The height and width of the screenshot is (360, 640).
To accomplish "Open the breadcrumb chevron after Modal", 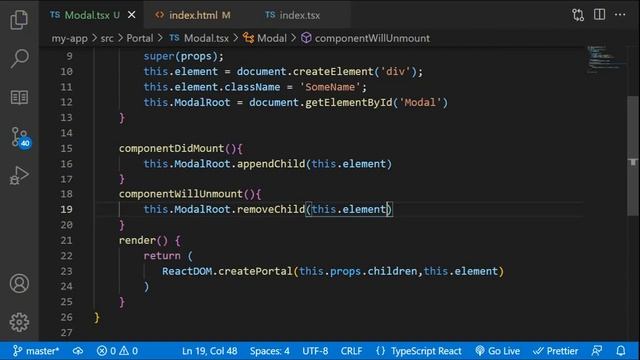I will pos(293,38).
